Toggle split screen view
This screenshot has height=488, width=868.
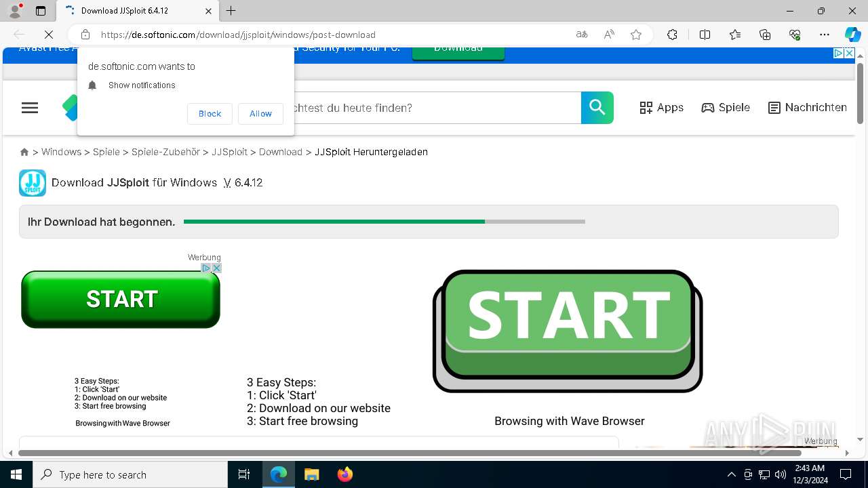click(x=705, y=35)
